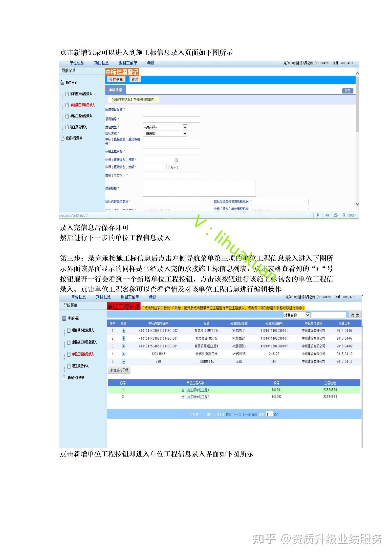Image resolution: width=392 pixels, height=555 pixels.
Task: Click into 招标代理单位组织机构代码 input field
Action: (280, 202)
